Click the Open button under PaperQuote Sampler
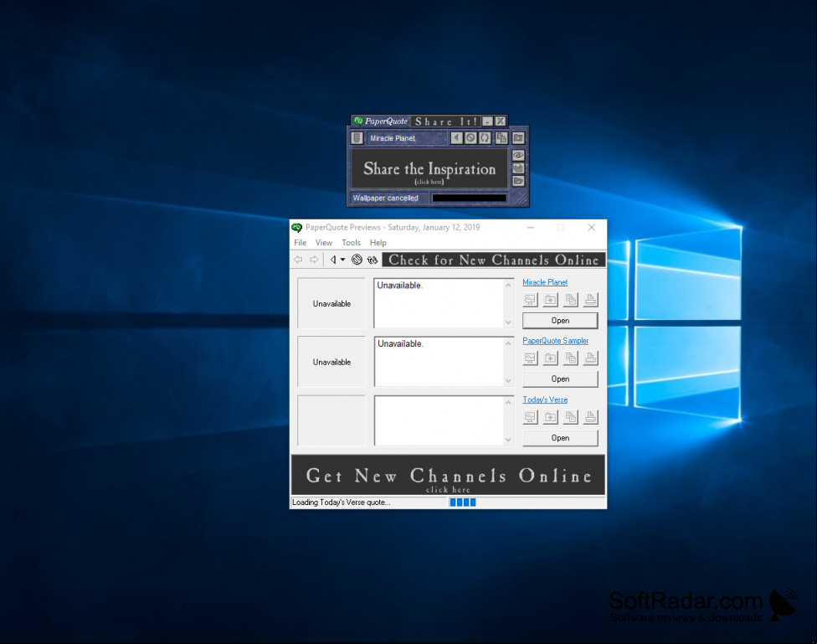Screen dimensions: 817x644 (560, 379)
